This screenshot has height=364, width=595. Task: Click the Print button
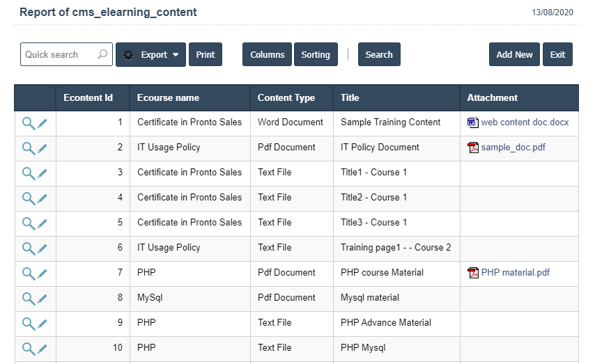point(206,55)
